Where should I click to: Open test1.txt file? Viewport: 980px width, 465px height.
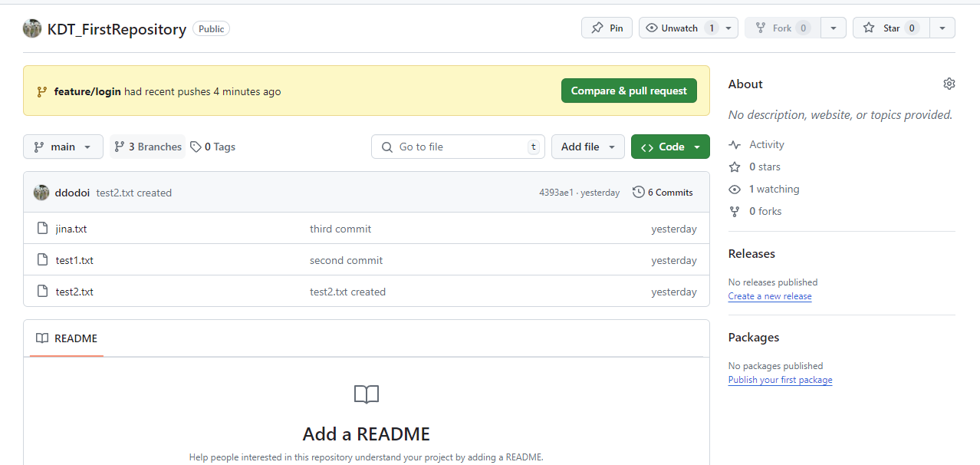click(74, 260)
